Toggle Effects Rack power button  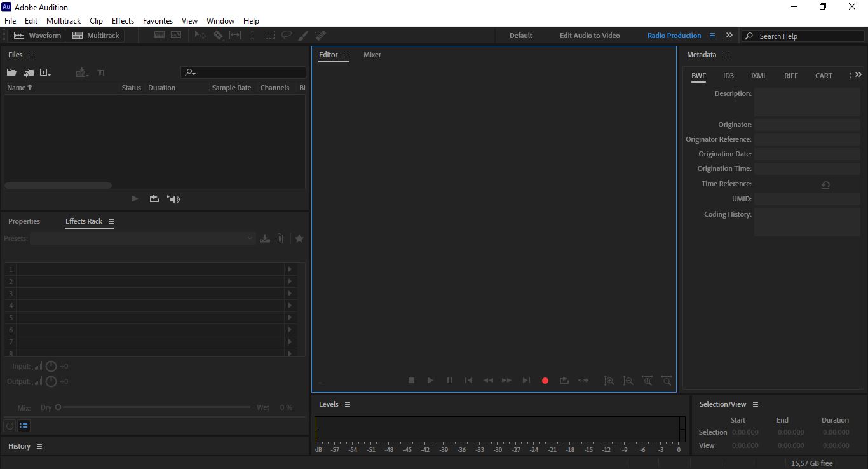point(10,426)
